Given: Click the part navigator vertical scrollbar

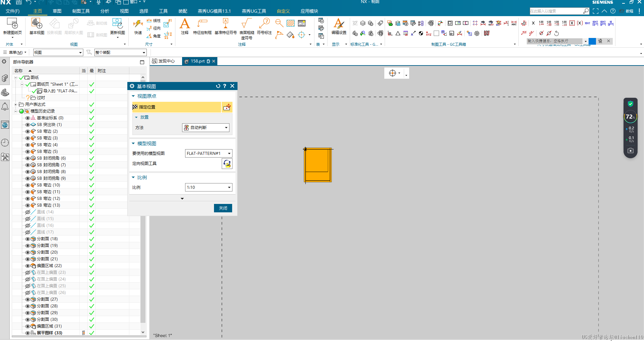Looking at the screenshot, I should point(143,205).
